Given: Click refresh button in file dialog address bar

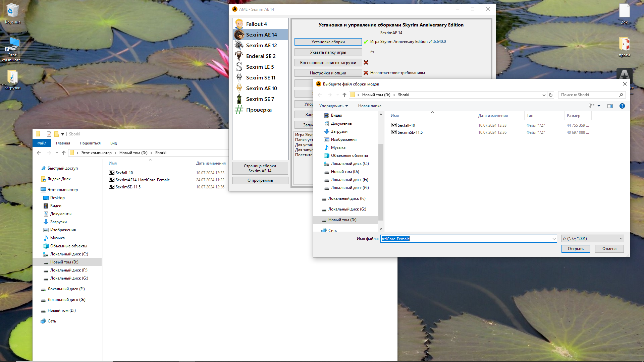Looking at the screenshot, I should [551, 95].
